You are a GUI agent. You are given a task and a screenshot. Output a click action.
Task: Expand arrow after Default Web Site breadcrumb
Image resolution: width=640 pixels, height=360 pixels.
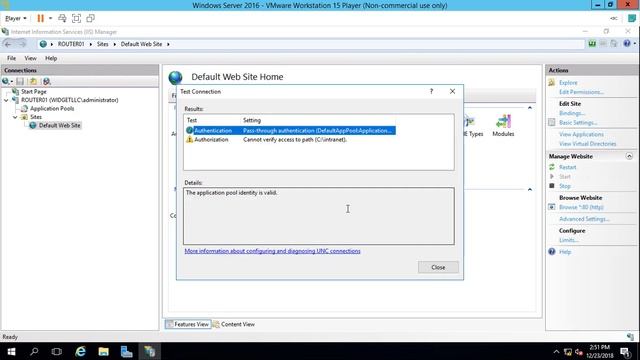[168, 44]
